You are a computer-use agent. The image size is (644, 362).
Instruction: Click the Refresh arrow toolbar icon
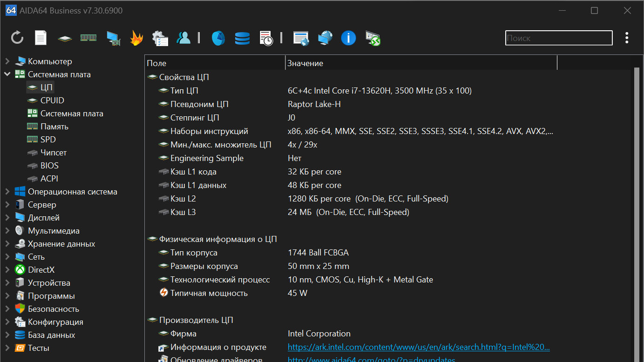coord(17,38)
